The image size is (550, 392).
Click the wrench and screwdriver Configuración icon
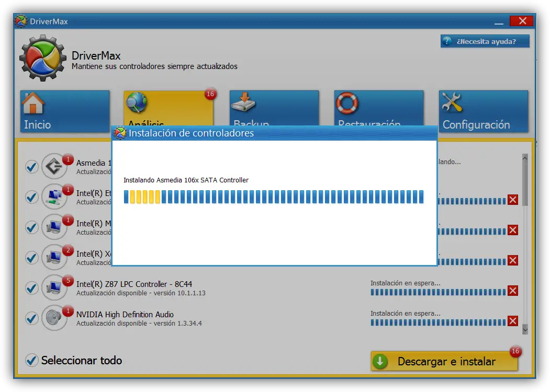[452, 102]
